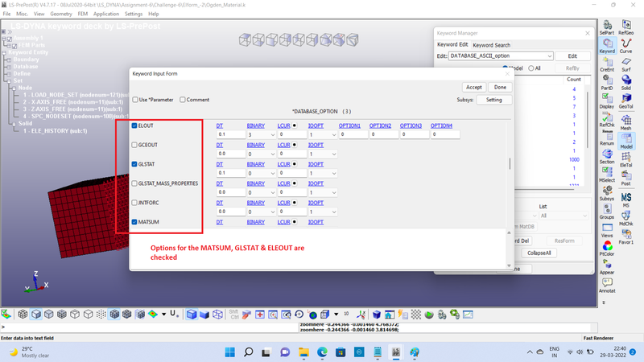Open the Application menu
This screenshot has width=644, height=362.
coord(106,14)
